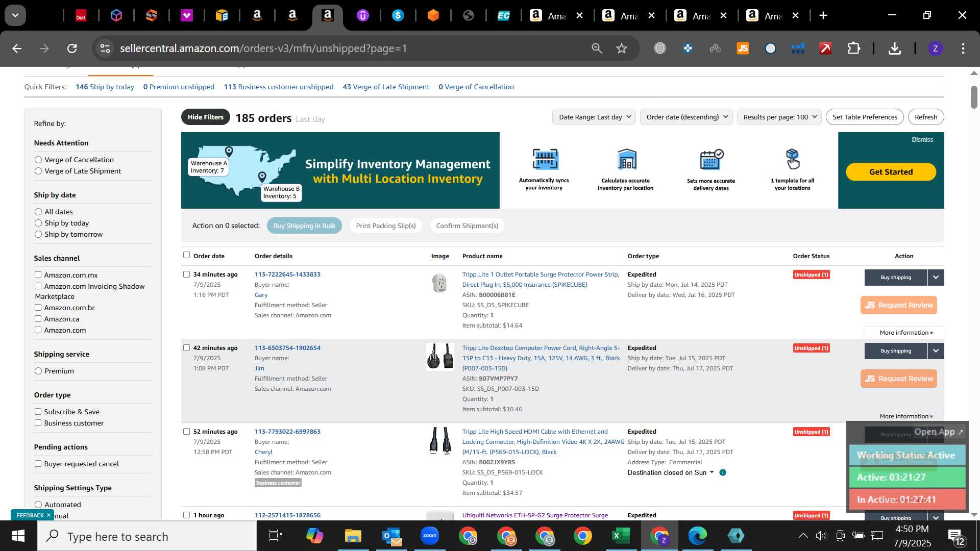The image size is (980, 551).
Task: Filter by 113 Business customer unshipped
Action: (x=278, y=87)
